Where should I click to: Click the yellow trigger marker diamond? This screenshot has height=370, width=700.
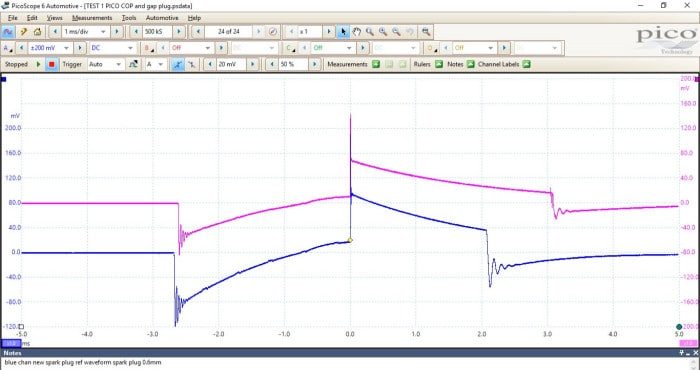(x=350, y=240)
